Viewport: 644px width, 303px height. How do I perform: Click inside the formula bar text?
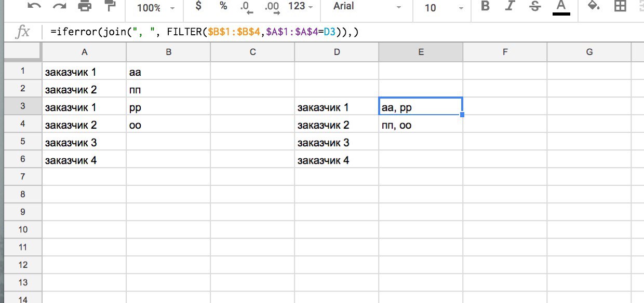coord(205,32)
